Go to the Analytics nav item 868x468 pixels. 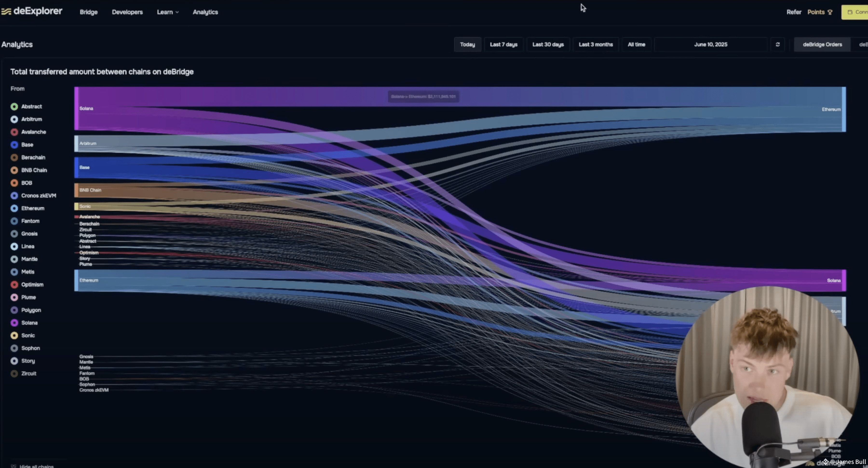(x=205, y=12)
